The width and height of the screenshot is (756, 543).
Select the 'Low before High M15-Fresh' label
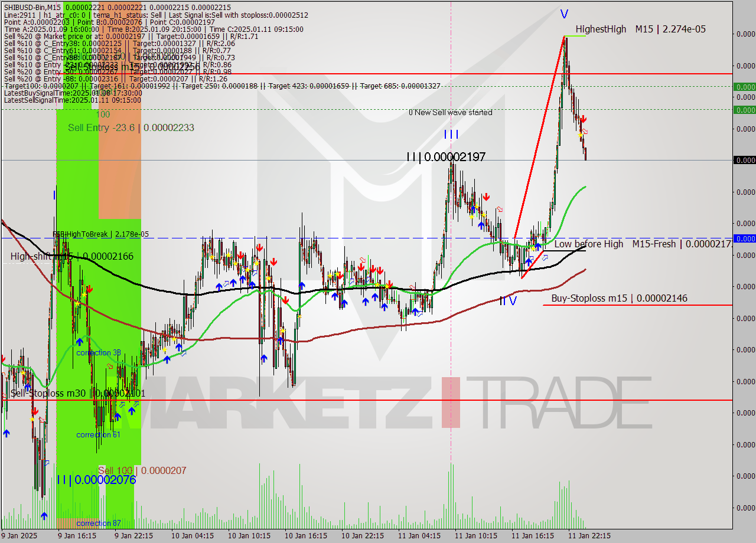(643, 244)
